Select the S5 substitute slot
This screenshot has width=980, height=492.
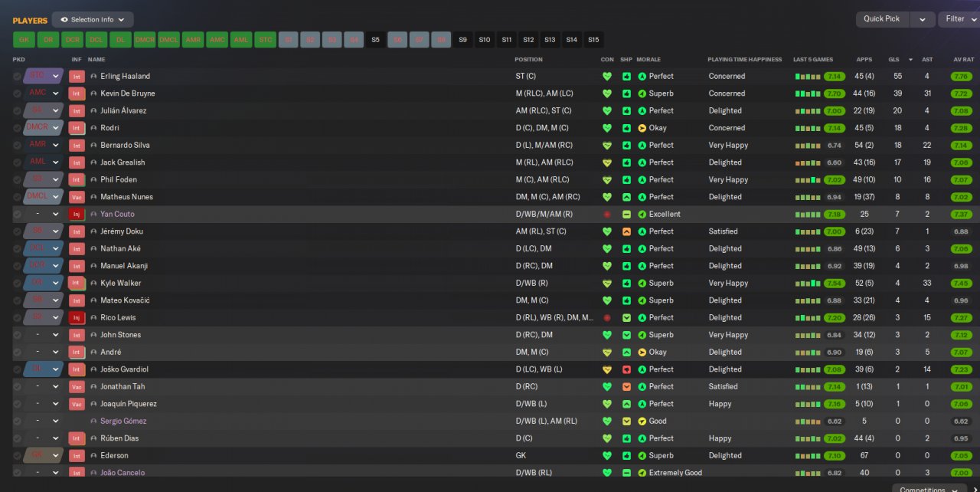(x=375, y=39)
